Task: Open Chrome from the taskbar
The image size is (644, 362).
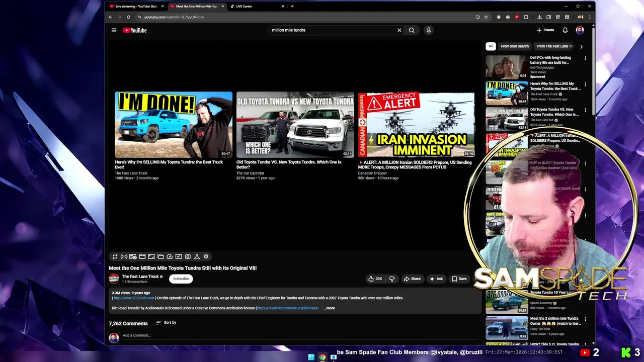Action: point(322,357)
